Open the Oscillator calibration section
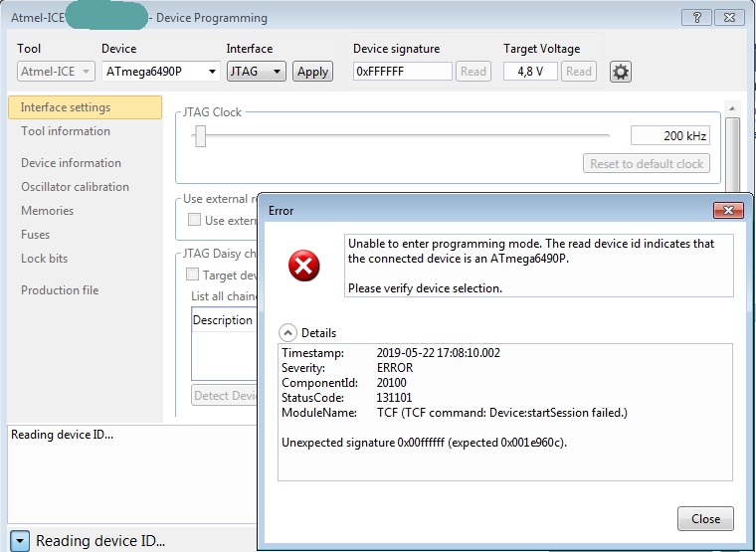Image resolution: width=756 pixels, height=552 pixels. [x=75, y=187]
